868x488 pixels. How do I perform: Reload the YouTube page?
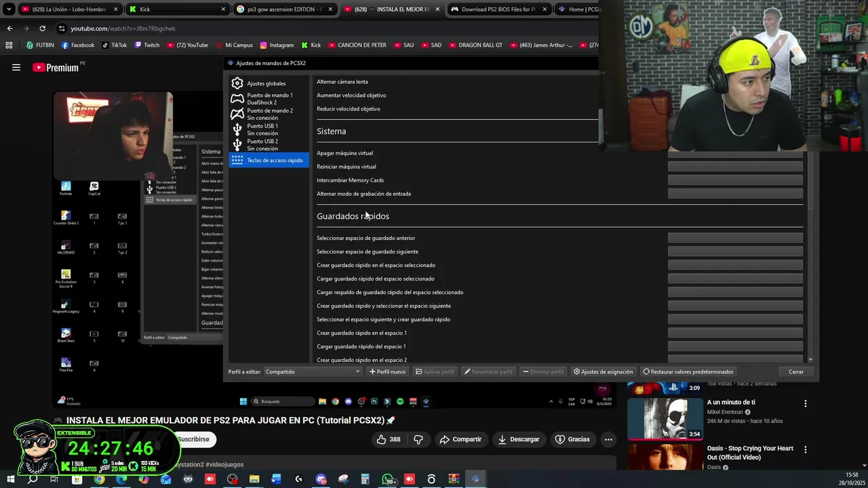click(x=42, y=28)
